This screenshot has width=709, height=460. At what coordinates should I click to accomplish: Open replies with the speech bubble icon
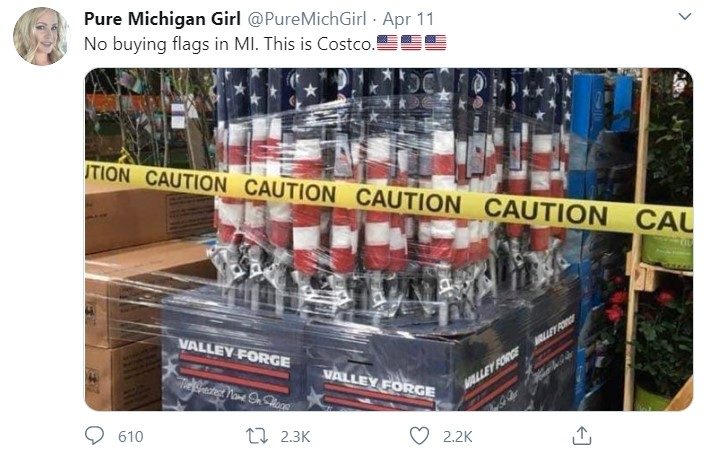95,436
